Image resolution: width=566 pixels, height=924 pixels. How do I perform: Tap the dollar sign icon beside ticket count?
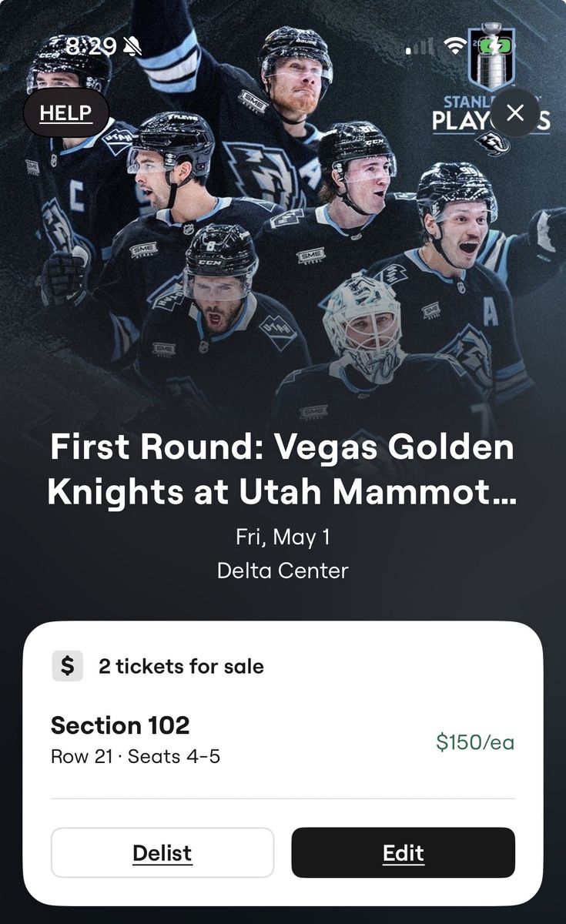click(x=69, y=665)
